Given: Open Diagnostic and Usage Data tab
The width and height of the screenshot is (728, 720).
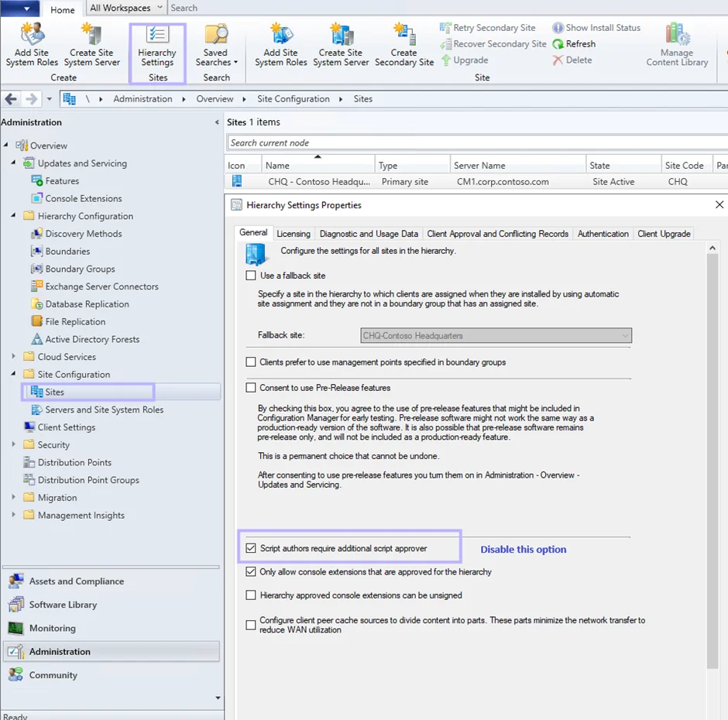Looking at the screenshot, I should 369,234.
